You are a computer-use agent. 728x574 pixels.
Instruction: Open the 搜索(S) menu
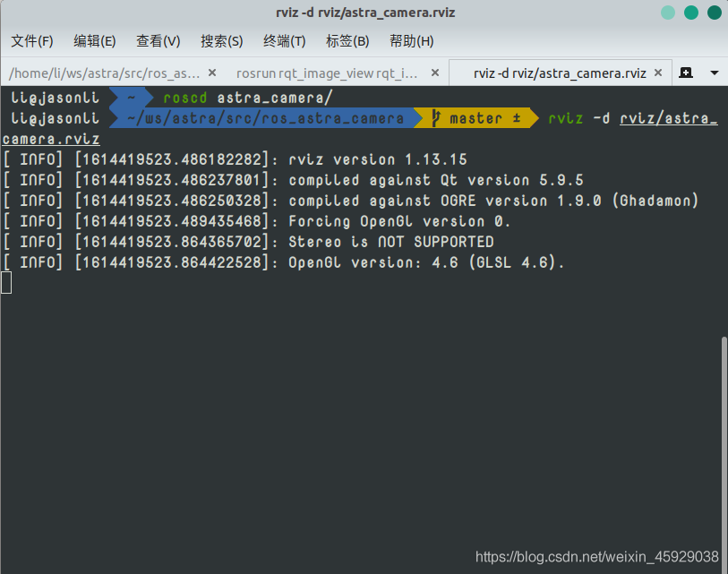pos(221,41)
